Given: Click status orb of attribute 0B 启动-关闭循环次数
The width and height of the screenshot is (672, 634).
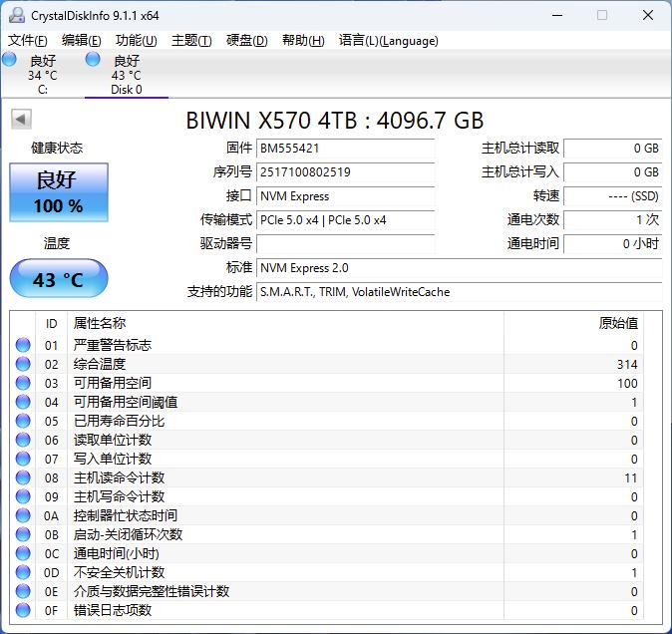Looking at the screenshot, I should point(23,534).
